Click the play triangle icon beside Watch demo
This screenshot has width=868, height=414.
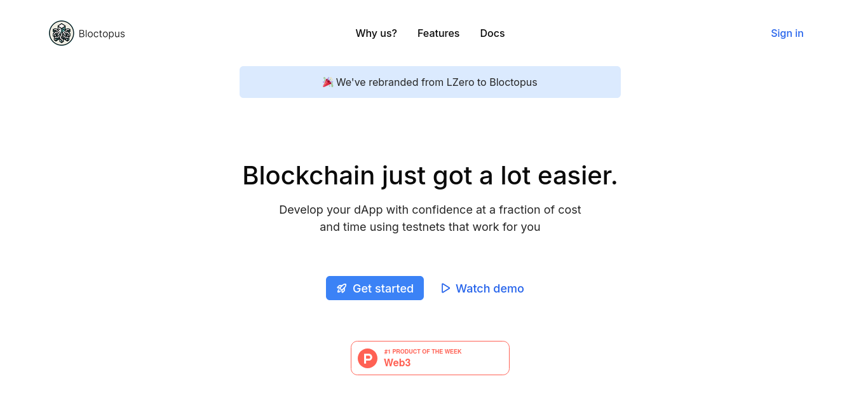[445, 288]
